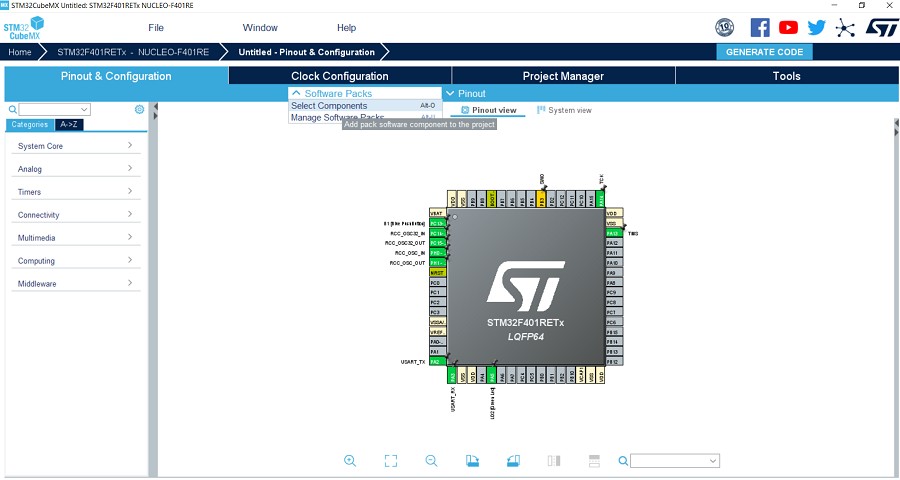Viewport: 900px width, 480px height.
Task: Expand the System Core category
Action: click(x=75, y=146)
